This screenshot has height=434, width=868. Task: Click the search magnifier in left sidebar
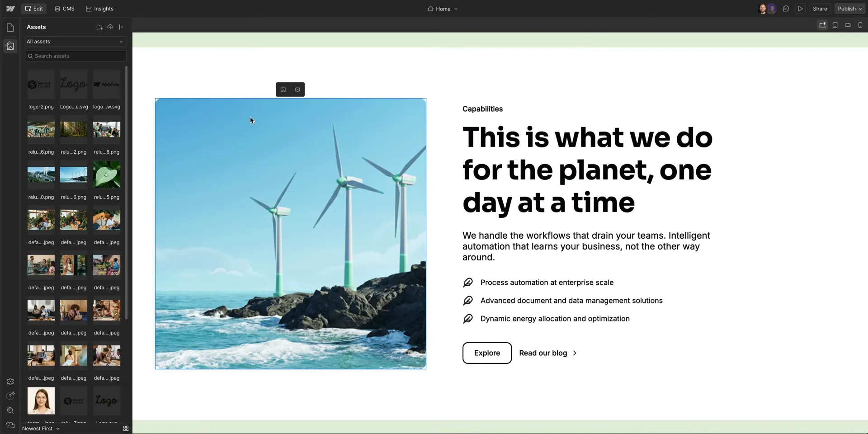click(10, 410)
